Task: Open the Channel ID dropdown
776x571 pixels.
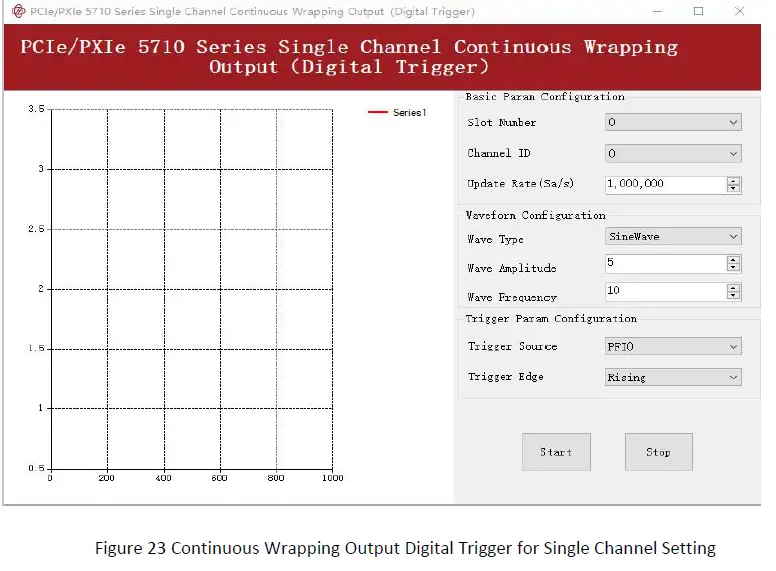Action: click(x=673, y=153)
